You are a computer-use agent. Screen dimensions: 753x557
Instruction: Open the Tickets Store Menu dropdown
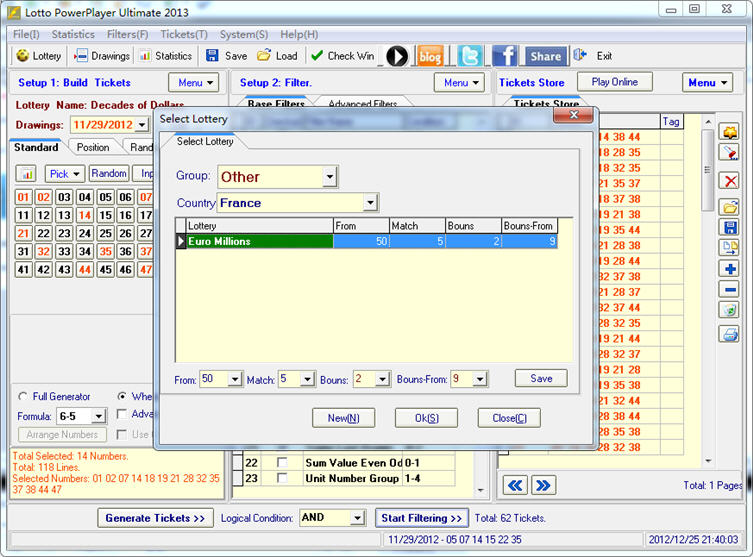tap(707, 83)
